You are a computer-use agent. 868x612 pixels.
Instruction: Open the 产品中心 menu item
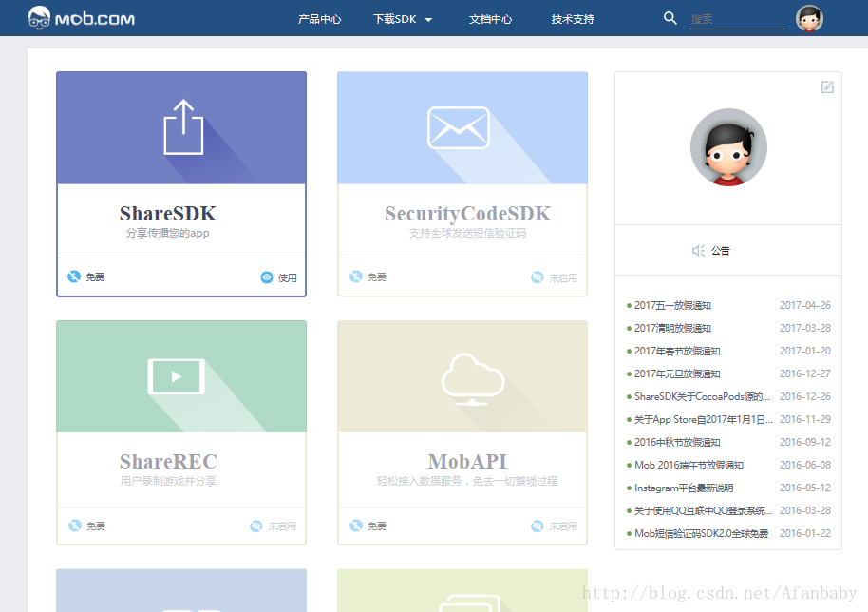pos(319,19)
